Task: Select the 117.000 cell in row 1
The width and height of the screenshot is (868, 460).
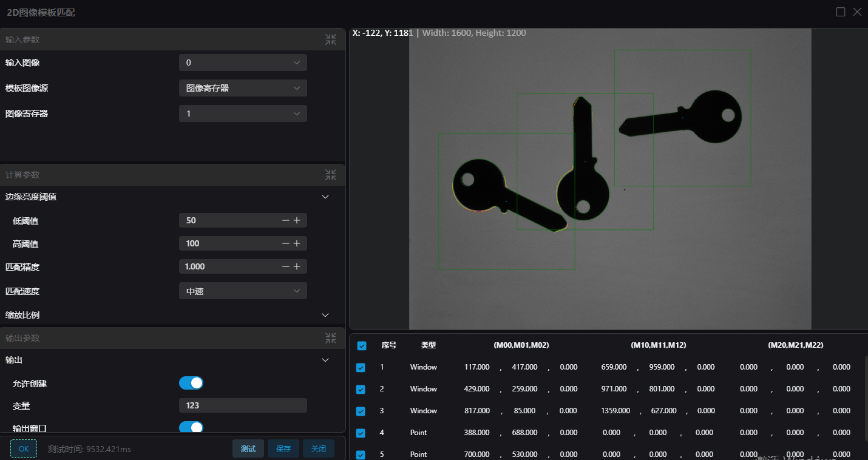Action: (x=476, y=367)
